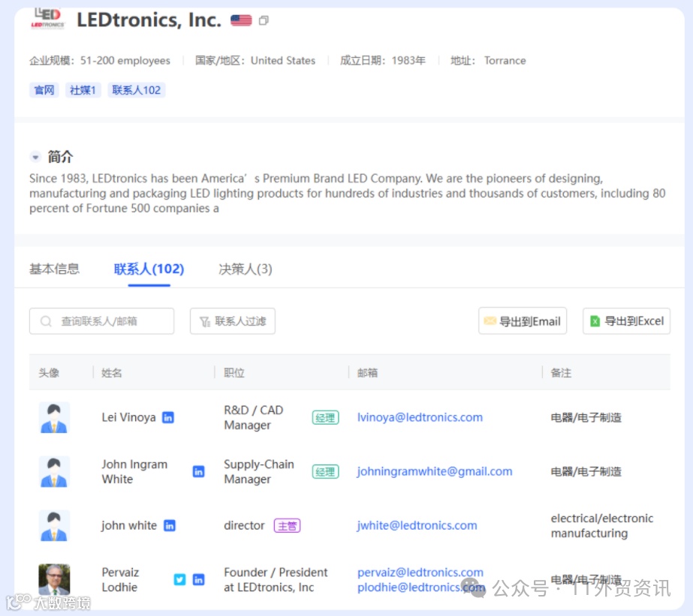Click johningramwhite@gmail.com email link
The width and height of the screenshot is (693, 616).
click(435, 472)
